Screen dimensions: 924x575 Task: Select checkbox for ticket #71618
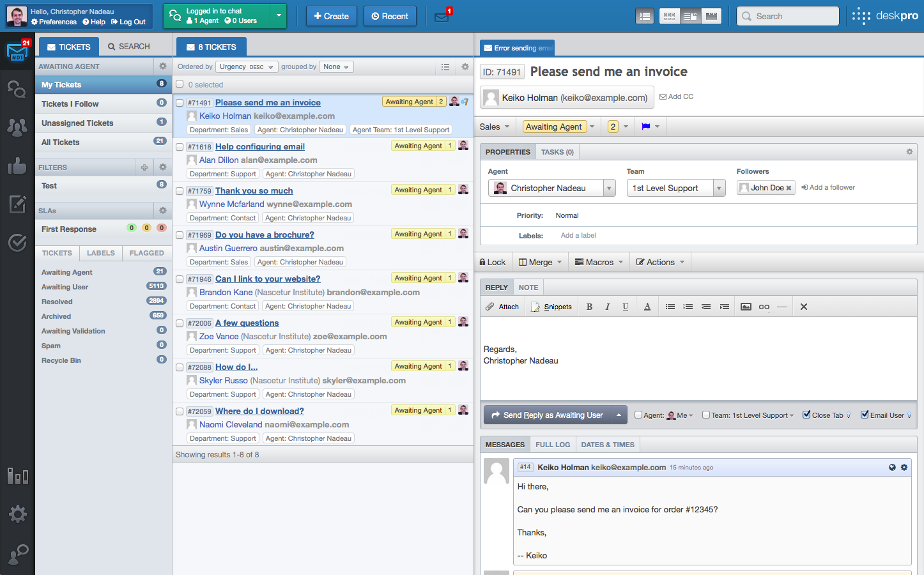(180, 147)
